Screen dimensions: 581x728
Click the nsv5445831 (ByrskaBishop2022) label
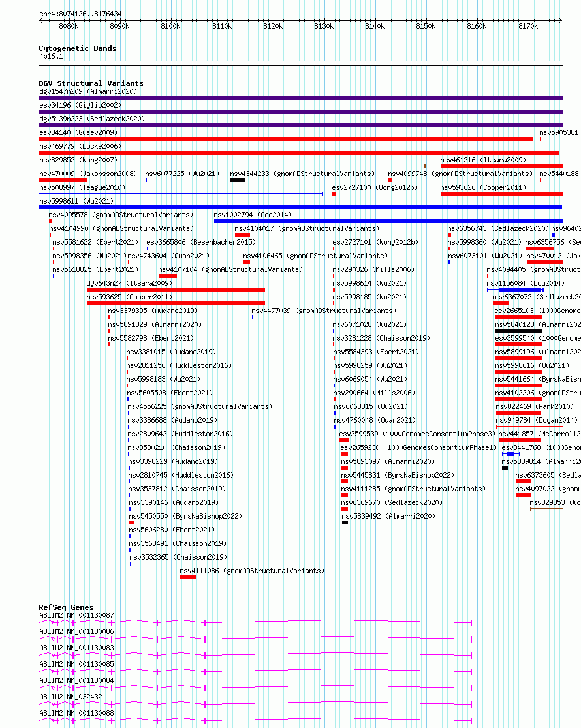398,475
